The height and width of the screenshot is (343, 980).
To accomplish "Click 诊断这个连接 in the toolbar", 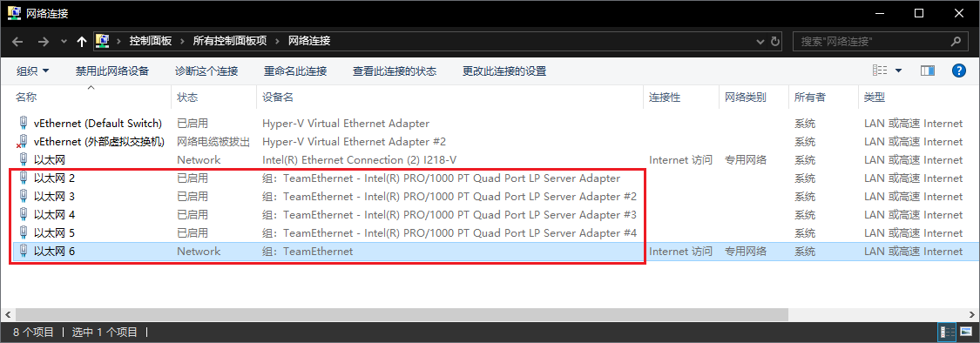I will pos(206,71).
